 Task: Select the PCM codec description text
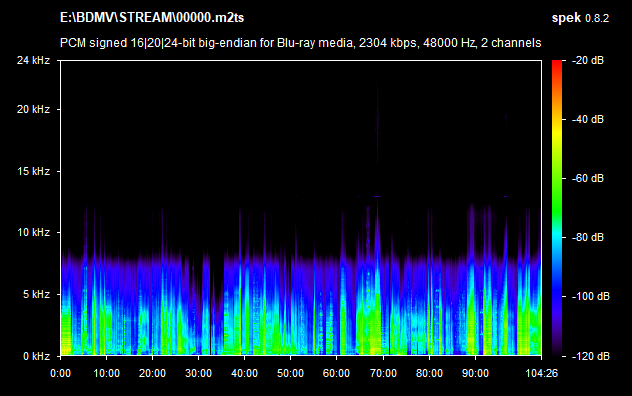300,42
